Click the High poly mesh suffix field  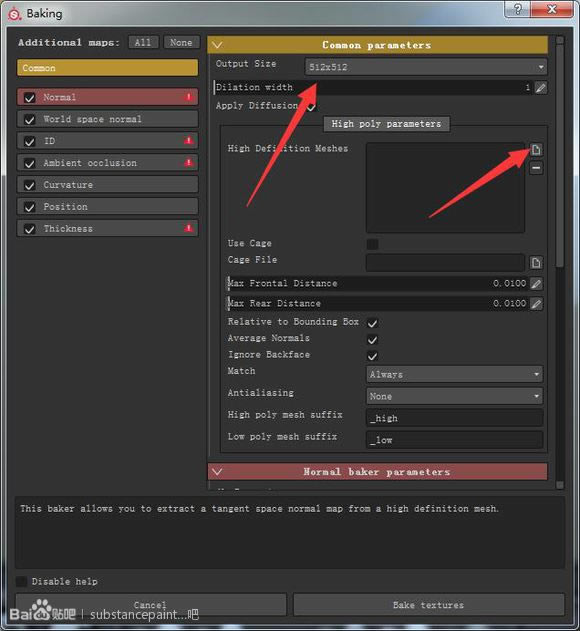(454, 418)
